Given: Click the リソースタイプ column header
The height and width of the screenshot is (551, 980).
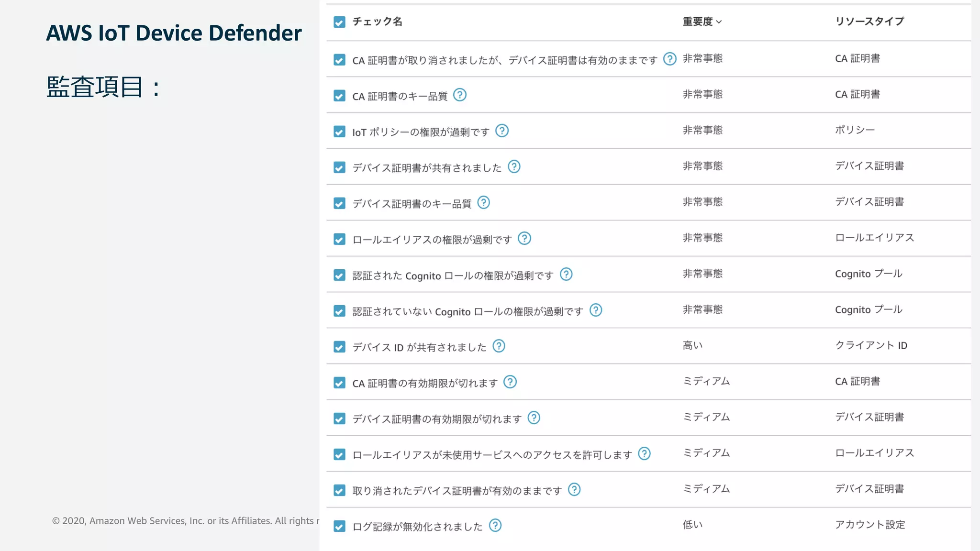Looking at the screenshot, I should coord(869,21).
